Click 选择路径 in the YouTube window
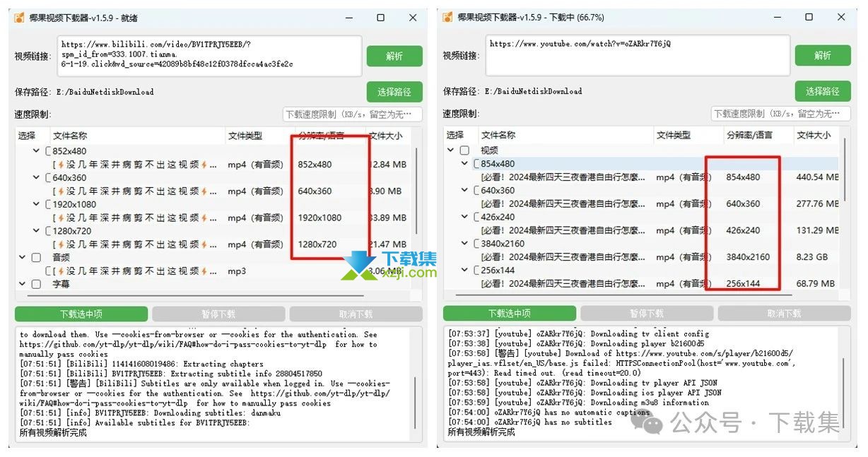 click(823, 91)
